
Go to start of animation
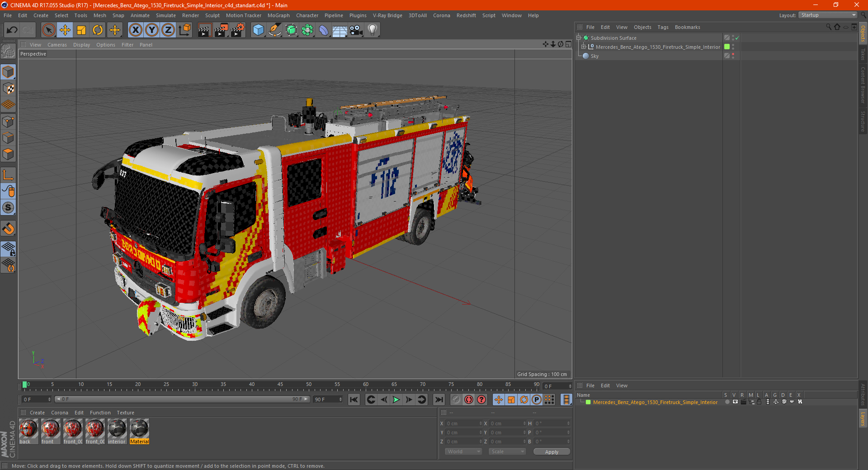click(x=354, y=399)
